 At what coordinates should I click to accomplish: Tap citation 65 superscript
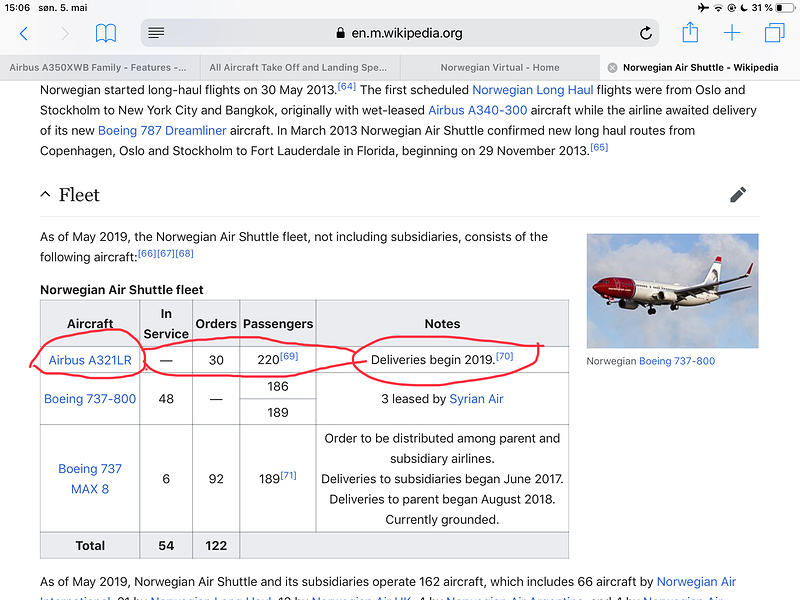point(599,147)
